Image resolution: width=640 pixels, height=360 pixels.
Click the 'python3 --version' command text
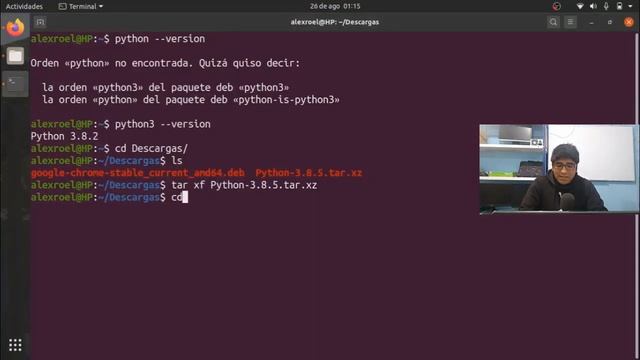162,124
